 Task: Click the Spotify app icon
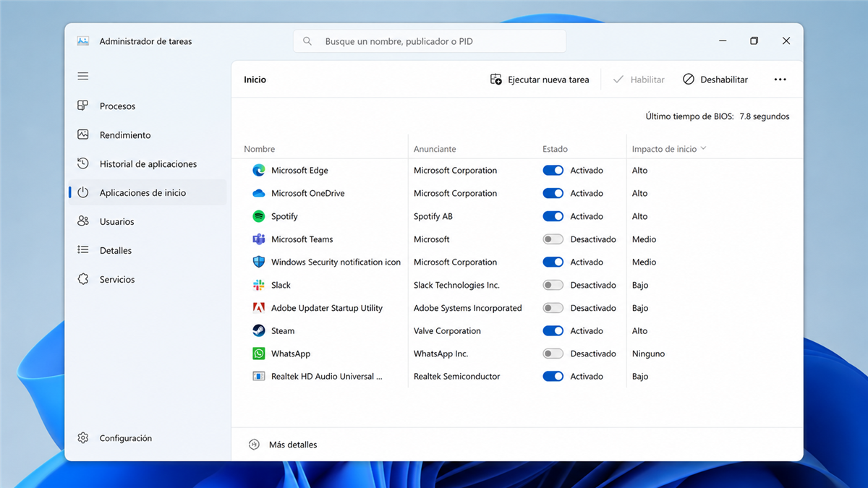(x=258, y=216)
